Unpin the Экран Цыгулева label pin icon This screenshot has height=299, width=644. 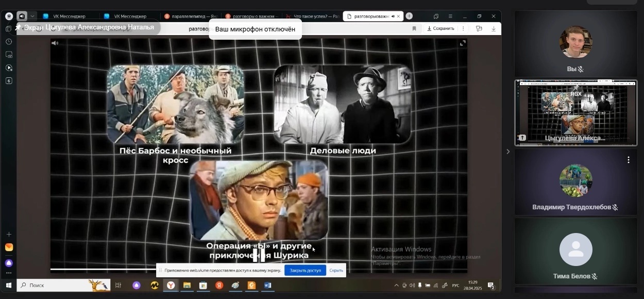tap(19, 27)
